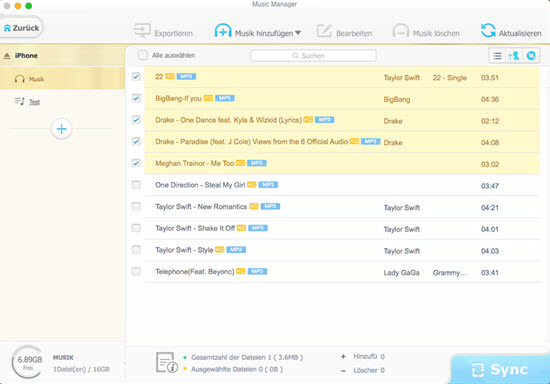This screenshot has height=384, width=550.
Task: Uncheck Drake One Dance checkbox
Action: click(136, 120)
